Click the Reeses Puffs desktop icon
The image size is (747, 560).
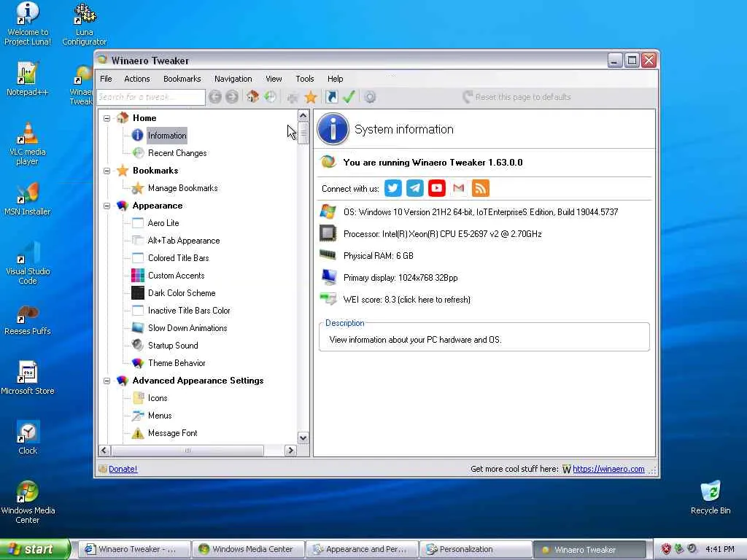28,318
